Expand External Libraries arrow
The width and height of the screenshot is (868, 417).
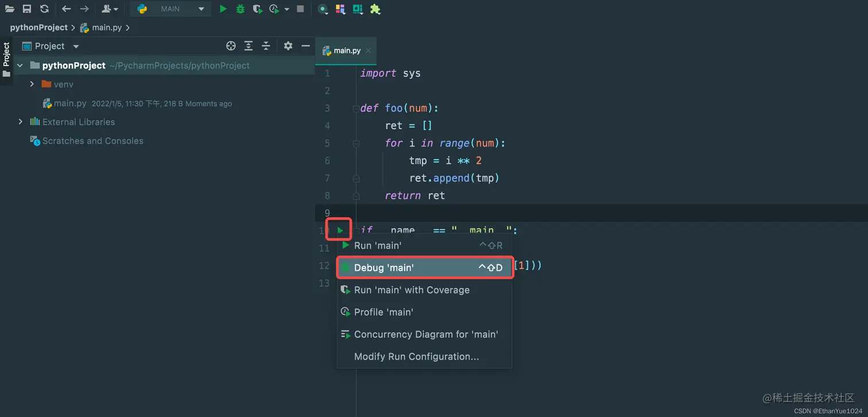pyautogui.click(x=20, y=122)
